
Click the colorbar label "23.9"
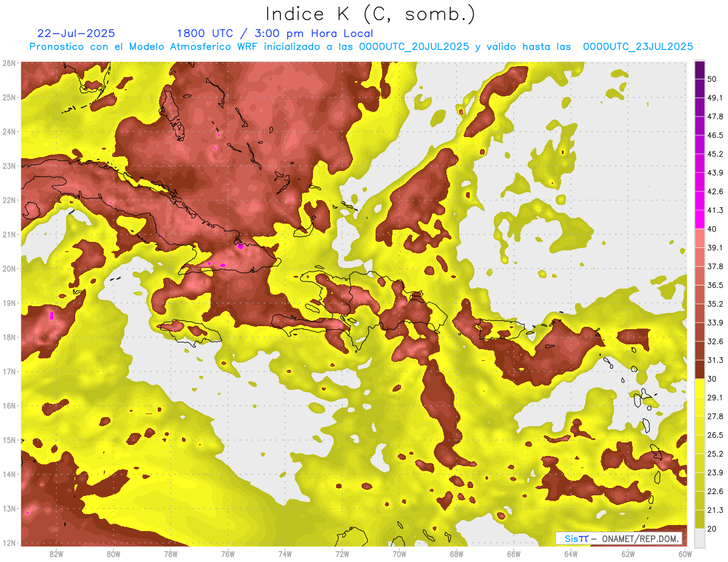(x=715, y=473)
